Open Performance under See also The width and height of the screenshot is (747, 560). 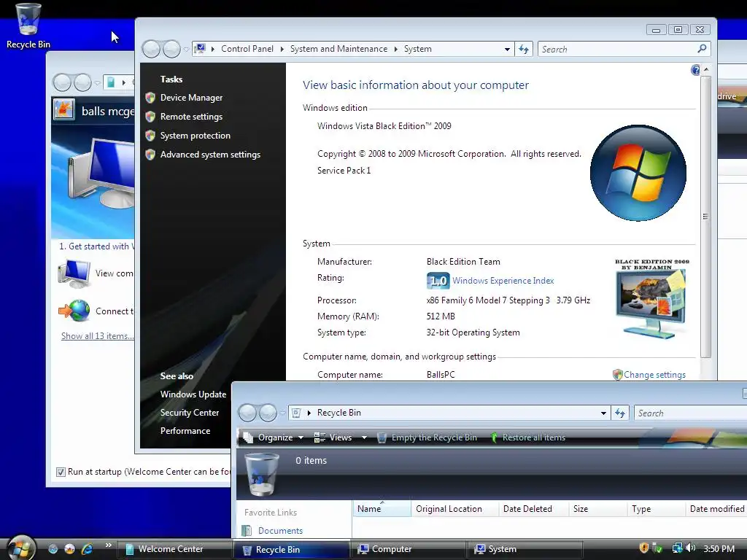(185, 431)
